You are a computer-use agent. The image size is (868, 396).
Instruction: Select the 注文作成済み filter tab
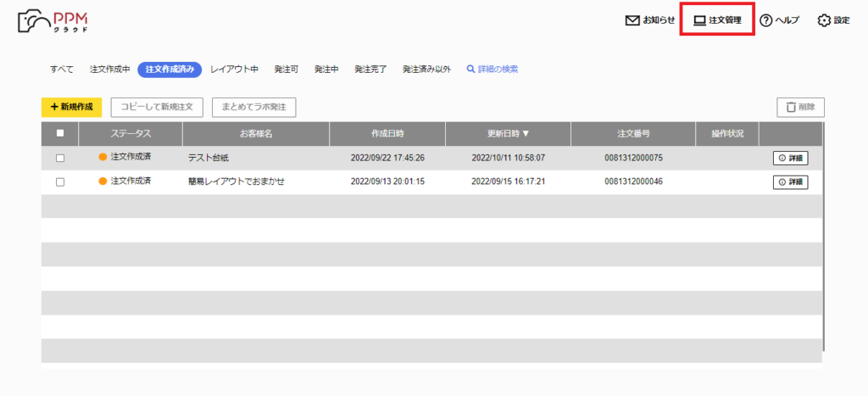click(170, 70)
